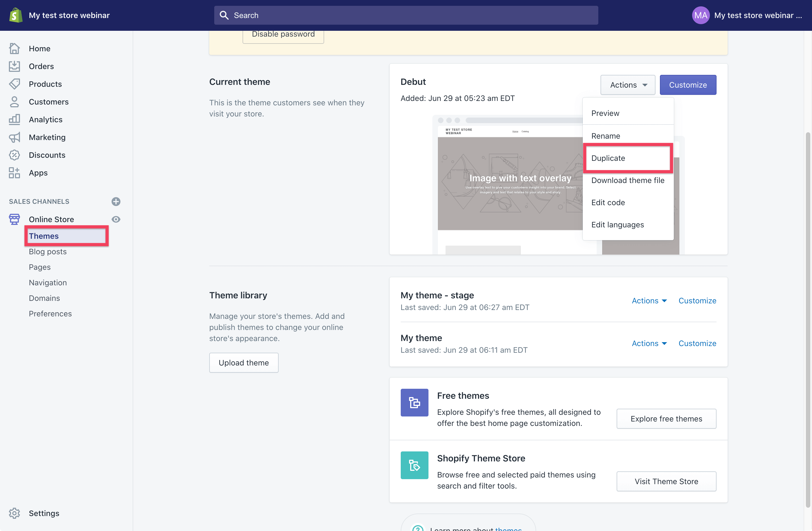
Task: Click the search magnifier icon
Action: pyautogui.click(x=224, y=15)
